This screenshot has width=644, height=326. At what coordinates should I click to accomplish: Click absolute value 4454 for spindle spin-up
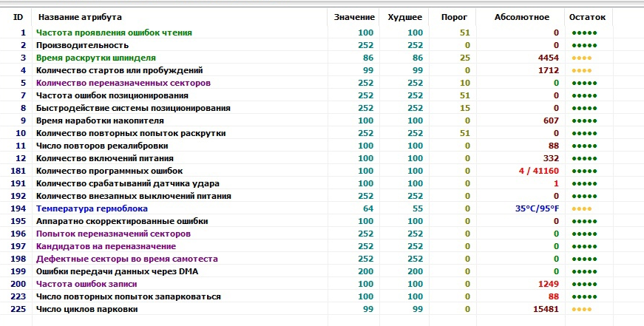(x=549, y=58)
